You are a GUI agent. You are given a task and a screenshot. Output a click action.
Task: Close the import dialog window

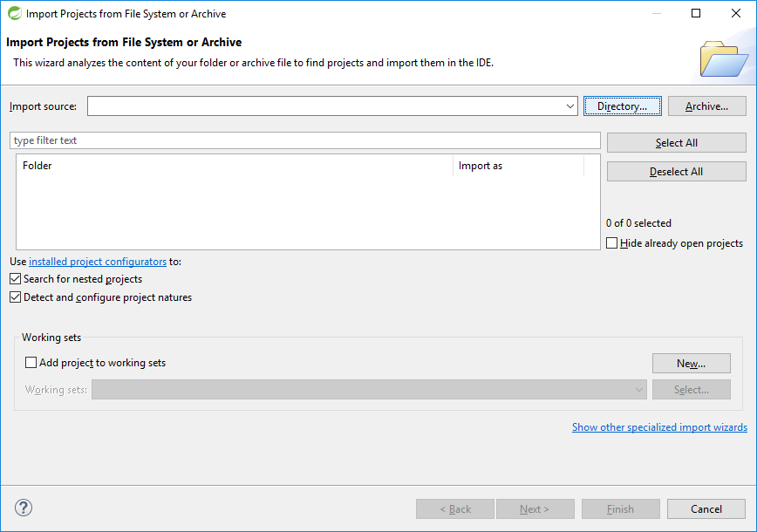pos(735,13)
